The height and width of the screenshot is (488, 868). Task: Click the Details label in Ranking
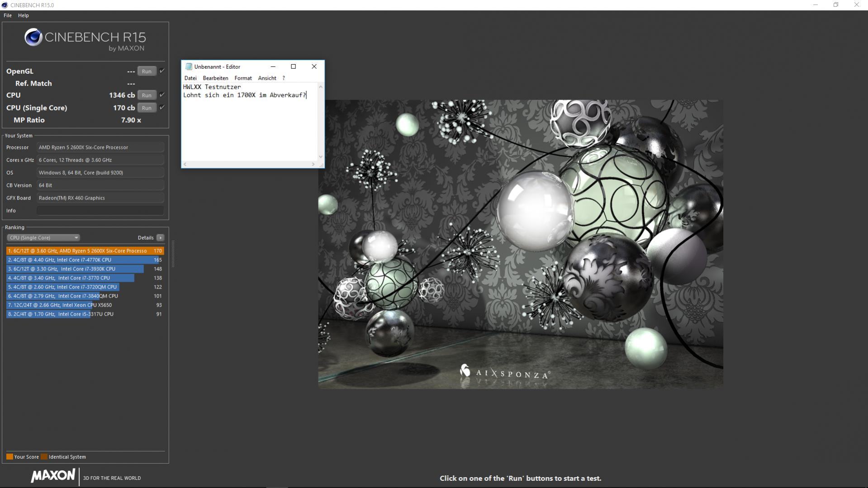click(x=146, y=237)
